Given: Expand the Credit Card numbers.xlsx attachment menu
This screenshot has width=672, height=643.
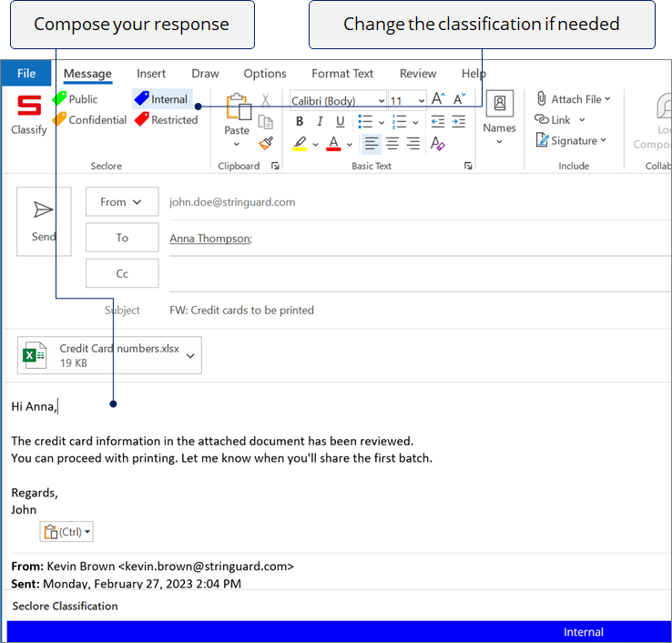Looking at the screenshot, I should [x=190, y=356].
